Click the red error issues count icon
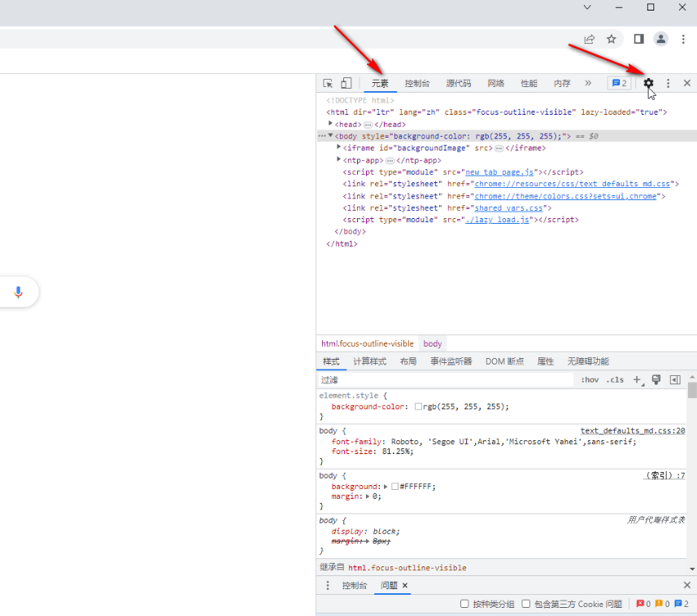 click(x=640, y=604)
